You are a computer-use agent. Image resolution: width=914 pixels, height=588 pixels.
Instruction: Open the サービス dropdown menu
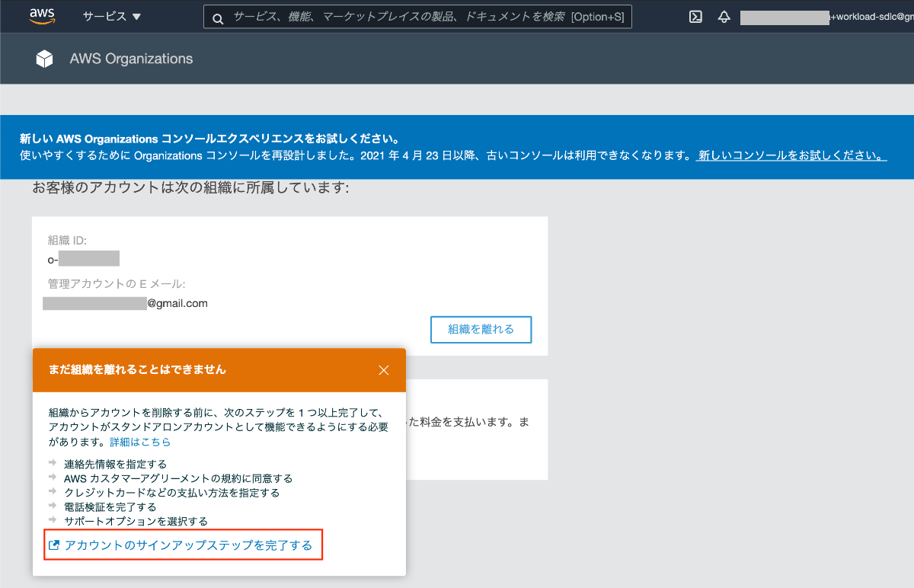[x=112, y=17]
